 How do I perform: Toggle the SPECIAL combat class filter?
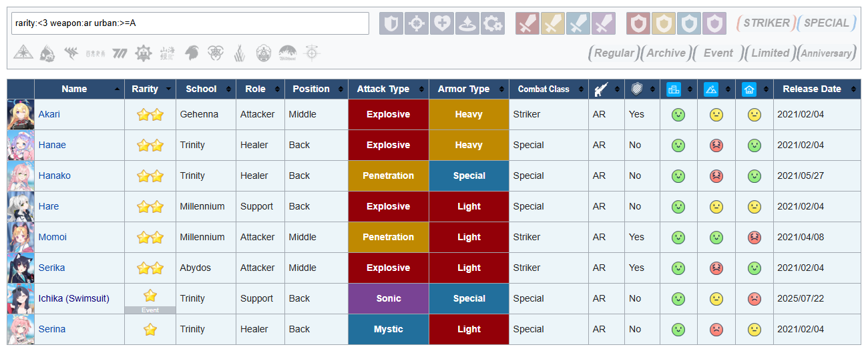click(x=827, y=23)
